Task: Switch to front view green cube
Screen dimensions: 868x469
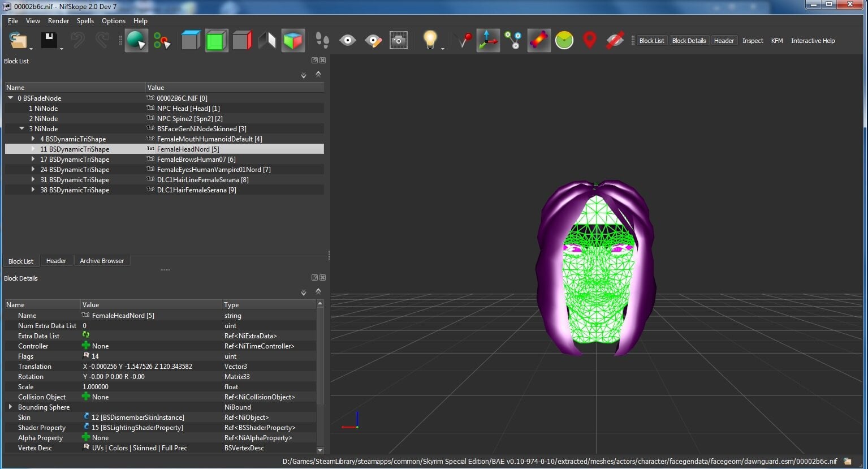Action: click(x=216, y=41)
